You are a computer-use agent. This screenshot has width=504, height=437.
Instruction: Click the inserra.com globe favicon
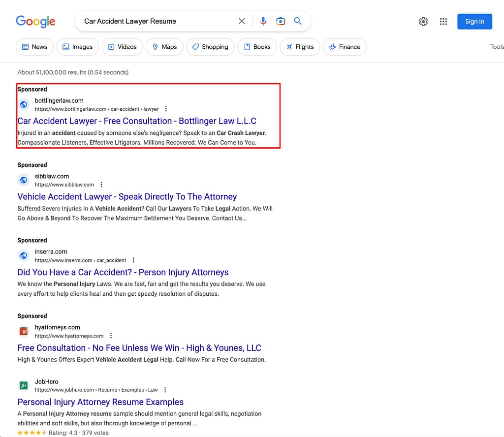point(24,255)
